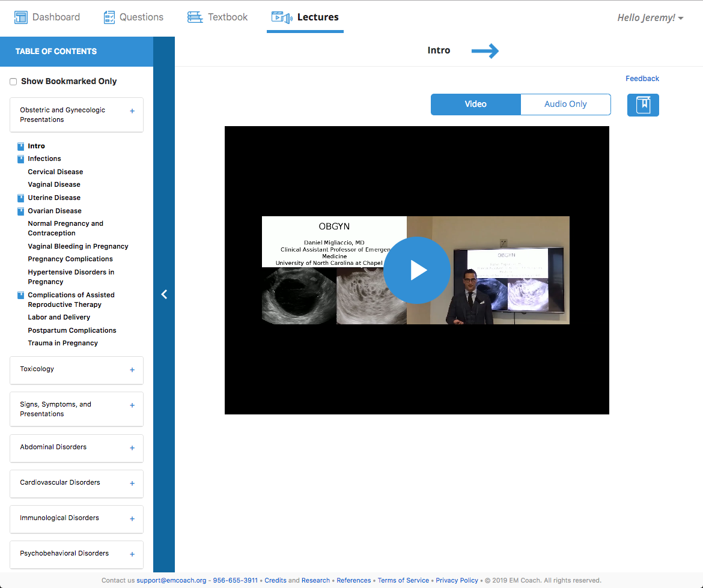Viewport: 703px width, 588px height.
Task: Expand the Toxicology section
Action: click(x=132, y=370)
